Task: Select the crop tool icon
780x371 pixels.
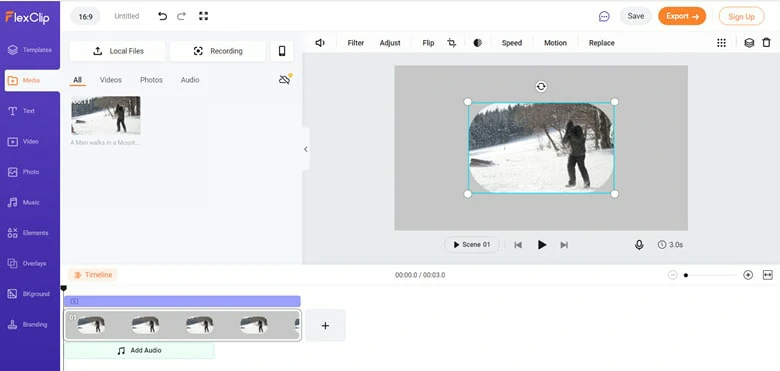Action: [452, 43]
